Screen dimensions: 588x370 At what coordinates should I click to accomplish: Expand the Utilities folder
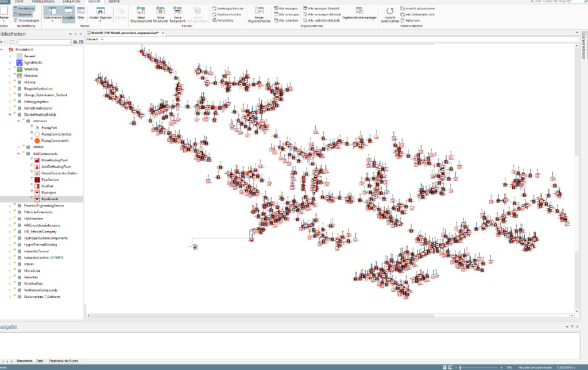click(x=19, y=147)
